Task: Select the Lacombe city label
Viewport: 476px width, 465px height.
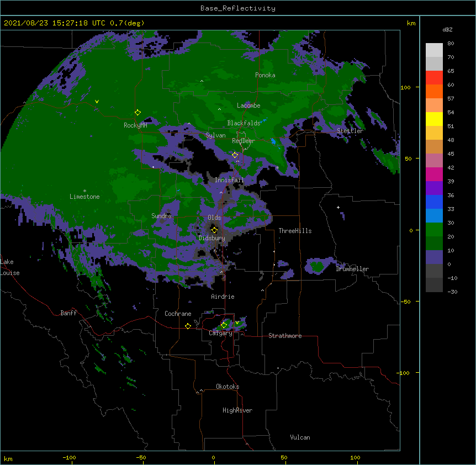Action: click(248, 105)
